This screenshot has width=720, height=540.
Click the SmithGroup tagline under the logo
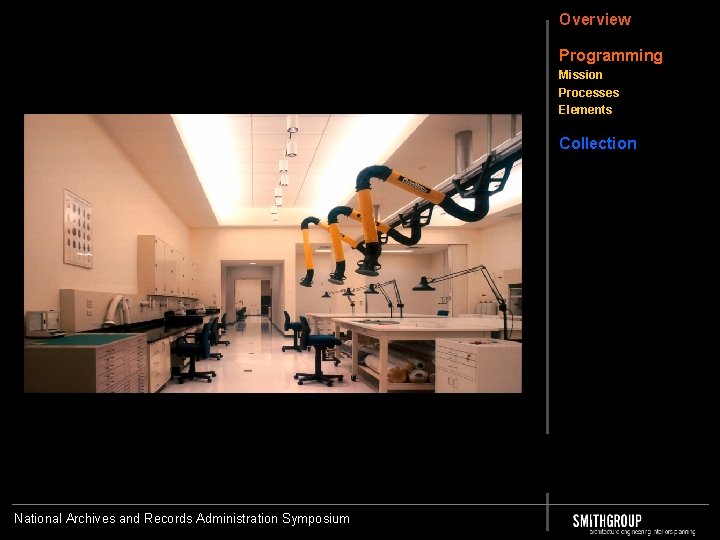[x=642, y=532]
